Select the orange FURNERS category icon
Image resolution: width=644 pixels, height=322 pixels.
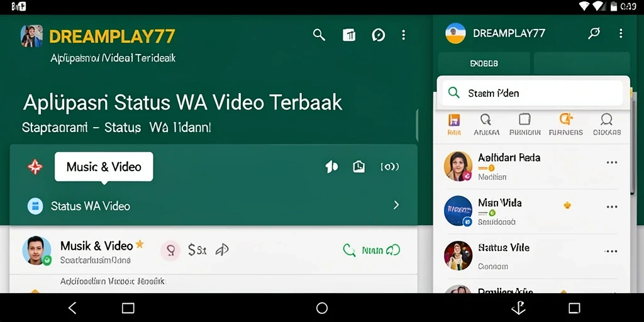click(565, 119)
